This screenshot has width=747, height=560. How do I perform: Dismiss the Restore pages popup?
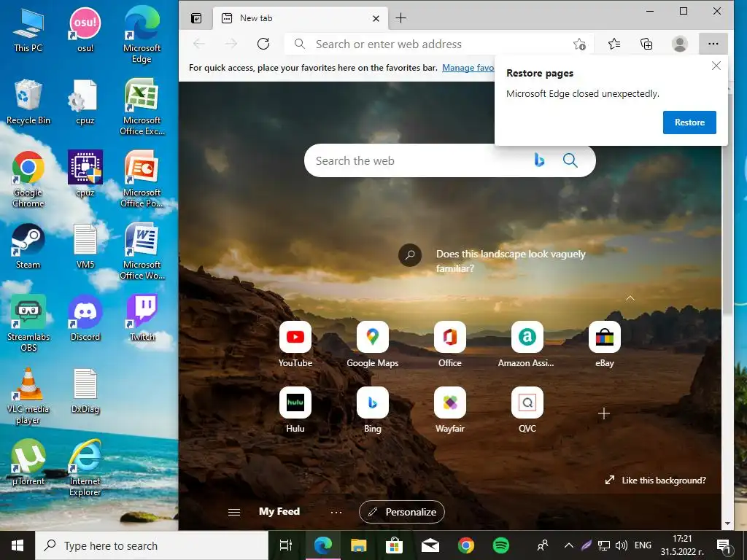point(716,66)
